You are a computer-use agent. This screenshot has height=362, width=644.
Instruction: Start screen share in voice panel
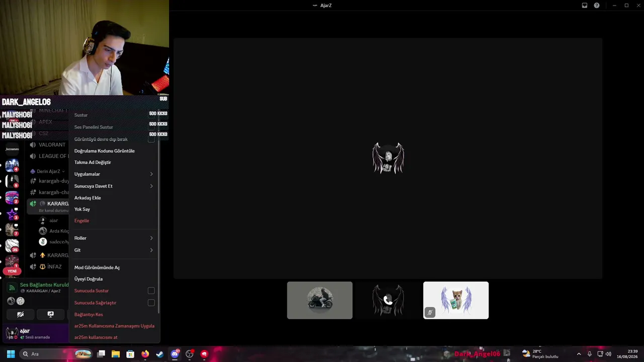click(x=50, y=314)
